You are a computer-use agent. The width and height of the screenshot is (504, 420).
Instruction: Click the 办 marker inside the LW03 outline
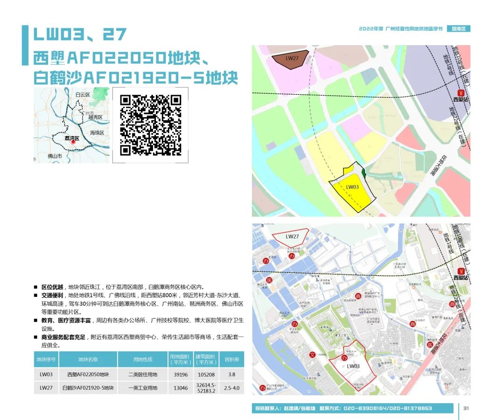click(x=345, y=358)
